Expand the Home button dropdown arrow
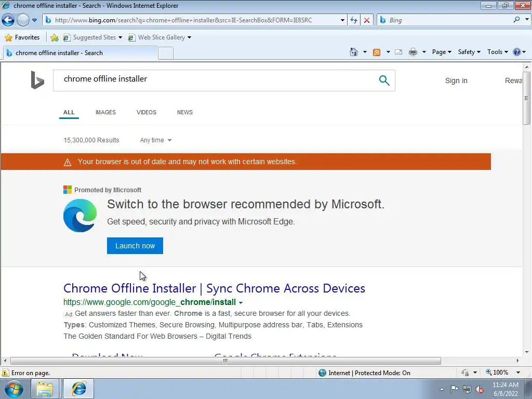This screenshot has height=399, width=532. [x=365, y=52]
